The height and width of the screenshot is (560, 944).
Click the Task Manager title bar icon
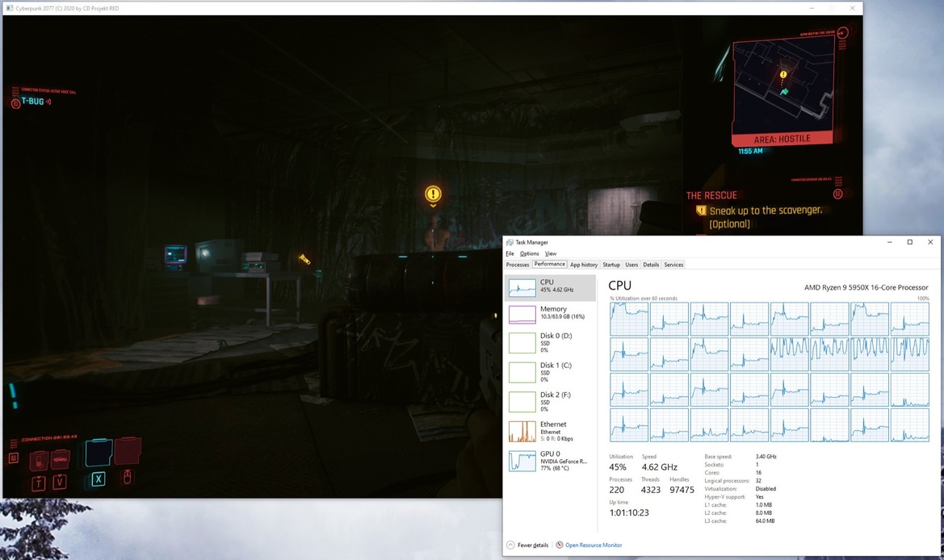click(510, 242)
